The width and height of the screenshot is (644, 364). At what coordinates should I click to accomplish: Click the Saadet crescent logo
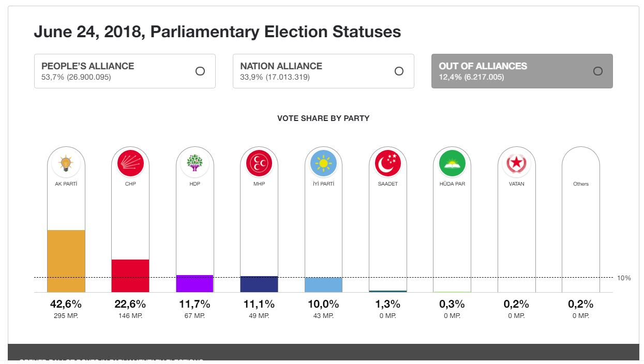(x=388, y=164)
